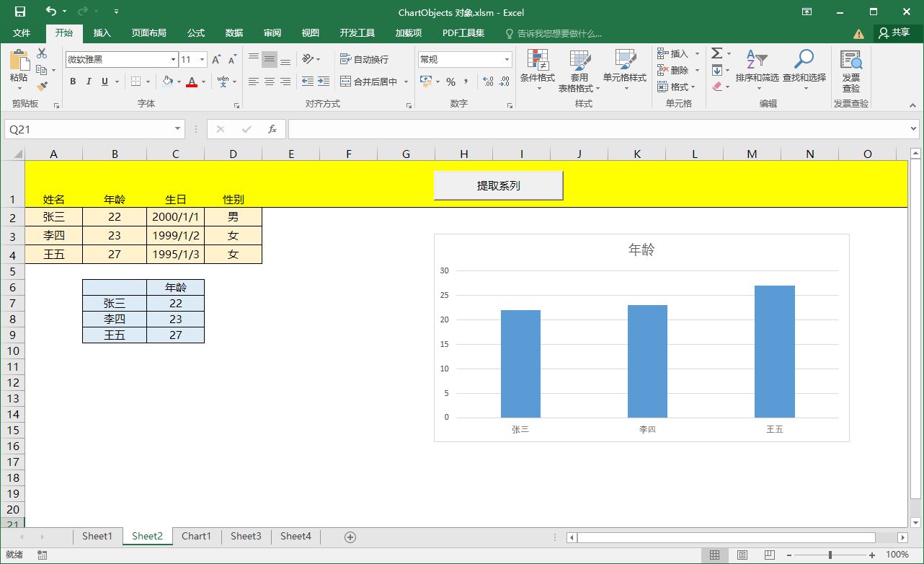Image resolution: width=924 pixels, height=564 pixels.
Task: Click the 提取系列 button
Action: coord(498,185)
